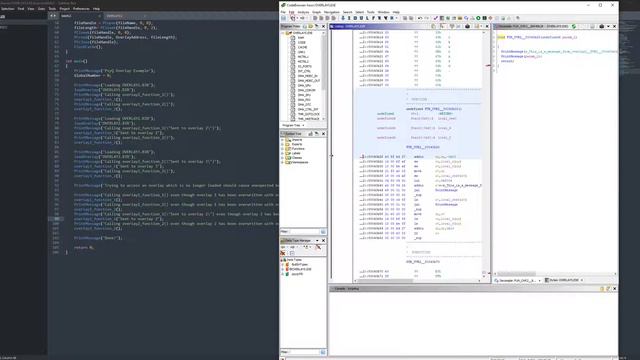Open the Help menu in Ghidra
This screenshot has height=360, width=640.
pos(396,12)
